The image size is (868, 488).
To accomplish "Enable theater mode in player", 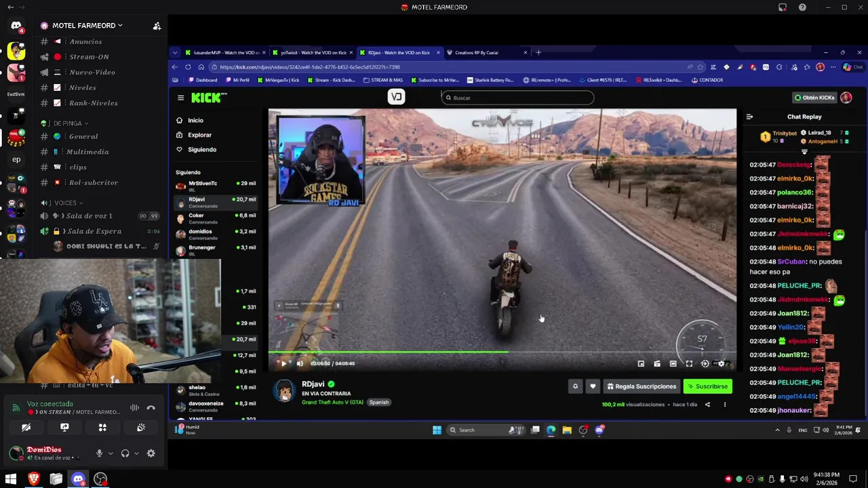I will [x=673, y=364].
